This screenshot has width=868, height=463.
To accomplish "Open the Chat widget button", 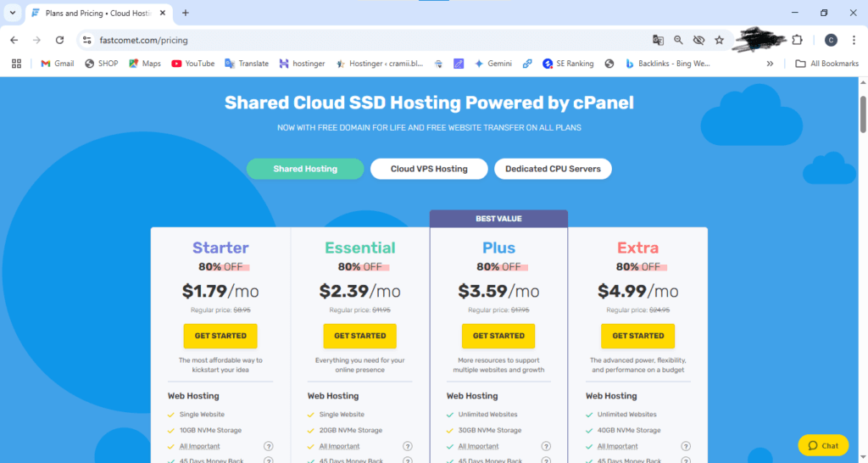I will (x=823, y=445).
